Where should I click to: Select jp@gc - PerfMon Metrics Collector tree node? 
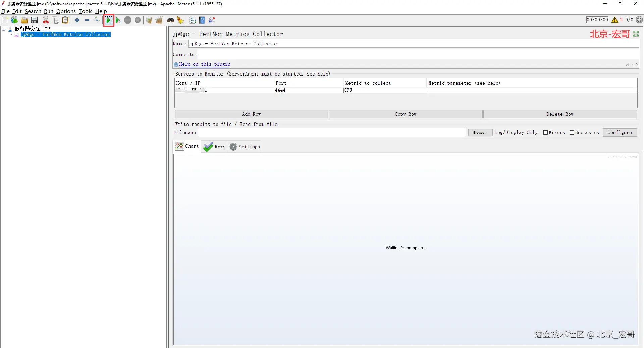(66, 35)
